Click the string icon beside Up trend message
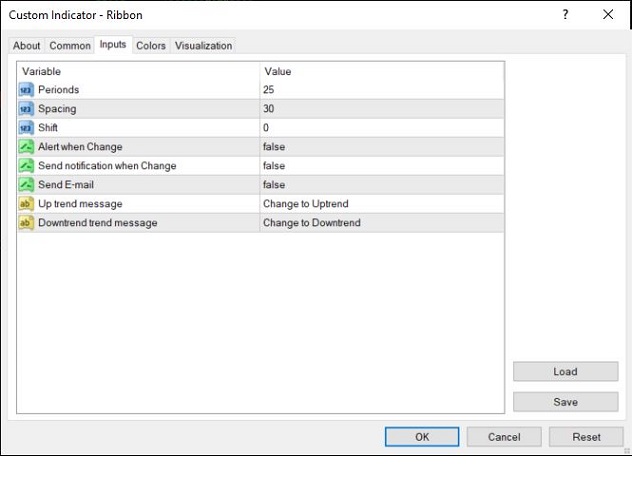Screen dimensions: 640x480 tap(26, 204)
